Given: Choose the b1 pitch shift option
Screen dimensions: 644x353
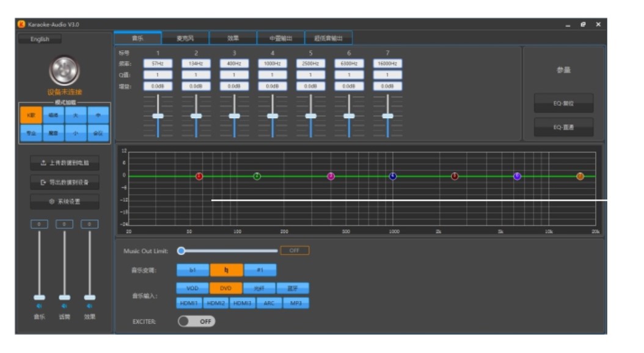Looking at the screenshot, I should pyautogui.click(x=192, y=270).
